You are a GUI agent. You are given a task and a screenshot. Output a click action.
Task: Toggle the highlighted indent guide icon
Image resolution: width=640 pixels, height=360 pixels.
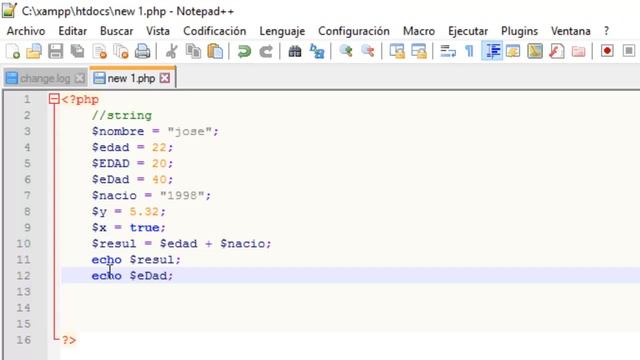point(492,51)
